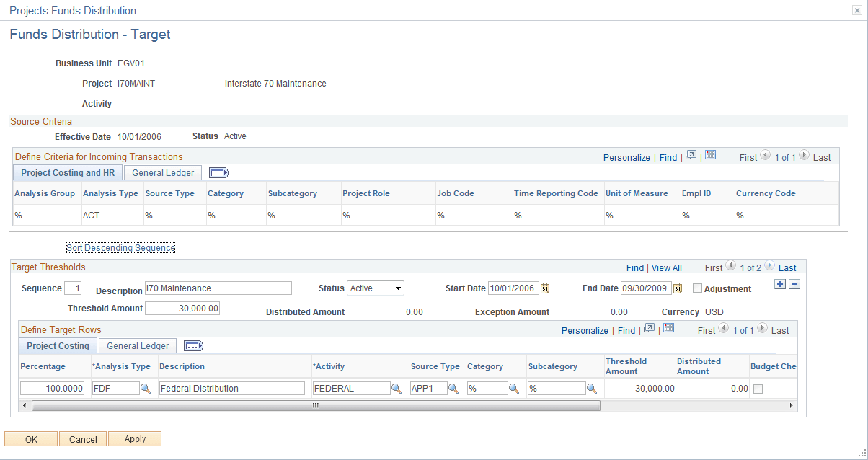Click Sort Descending Sequence link
The width and height of the screenshot is (868, 460).
click(x=120, y=248)
